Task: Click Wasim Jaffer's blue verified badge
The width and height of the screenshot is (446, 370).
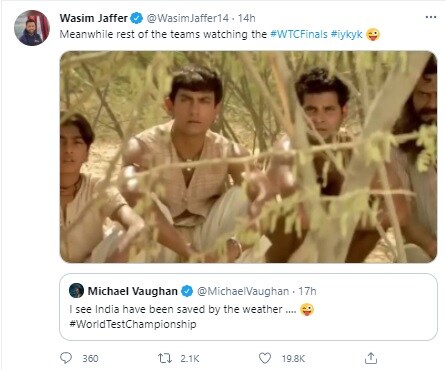Action: (x=136, y=18)
